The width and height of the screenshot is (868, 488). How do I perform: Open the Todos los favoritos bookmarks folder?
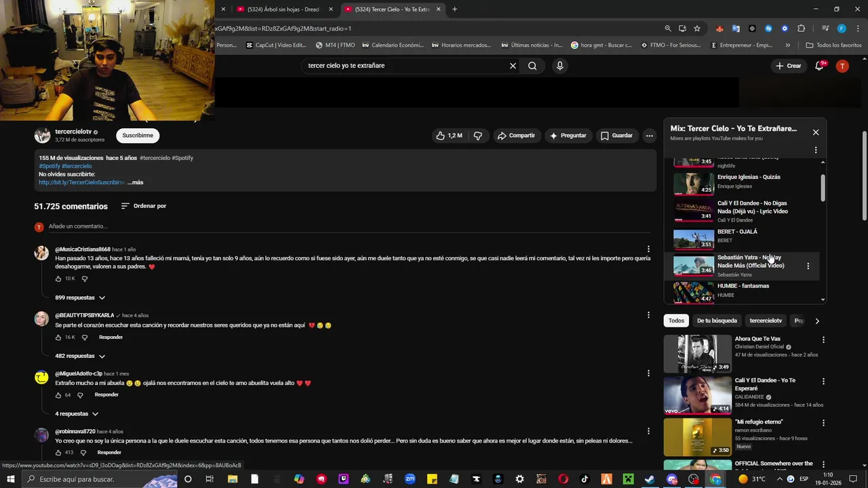point(833,45)
